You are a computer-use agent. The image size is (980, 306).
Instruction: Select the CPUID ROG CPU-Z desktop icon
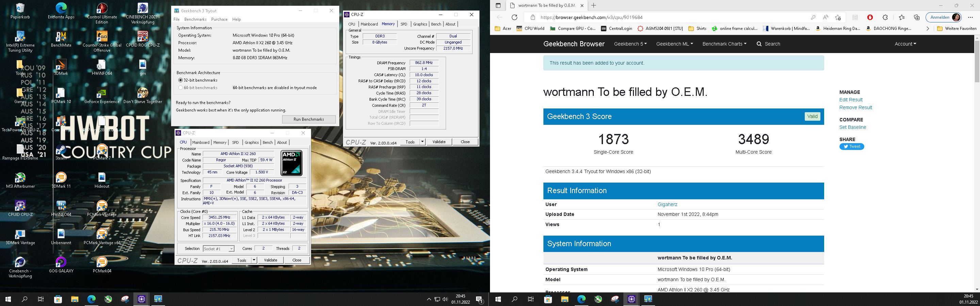coord(143,39)
